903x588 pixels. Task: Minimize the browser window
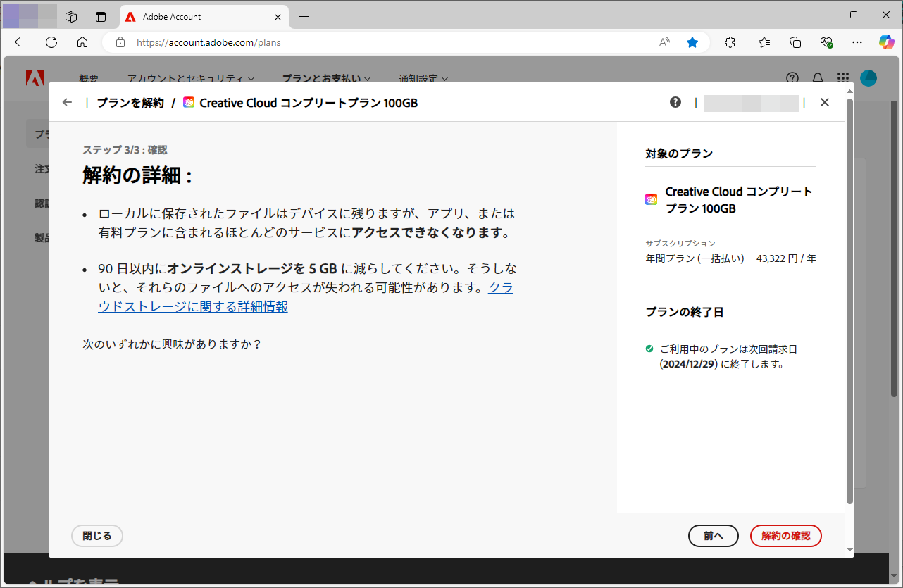[x=822, y=15]
